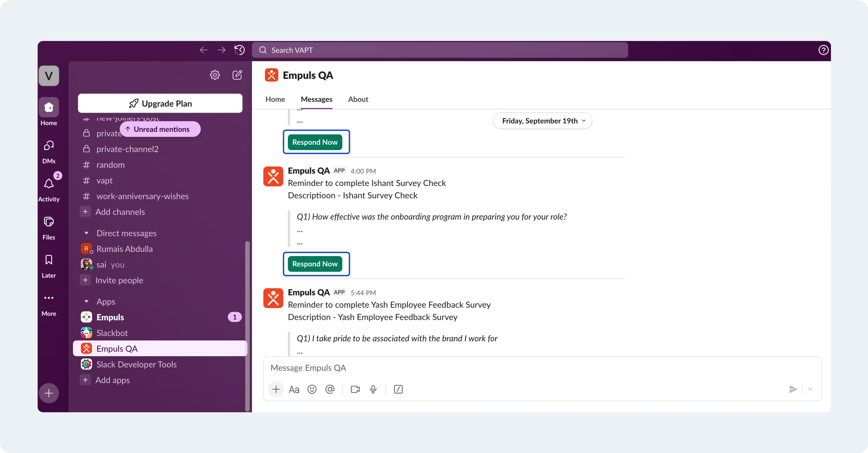The image size is (868, 453).
Task: Insert a mention with the @ icon
Action: pos(330,389)
